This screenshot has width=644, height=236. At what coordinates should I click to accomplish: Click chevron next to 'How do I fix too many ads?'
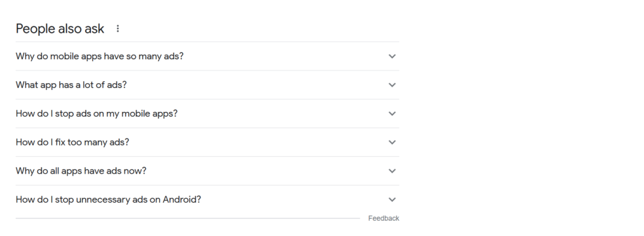tap(392, 142)
